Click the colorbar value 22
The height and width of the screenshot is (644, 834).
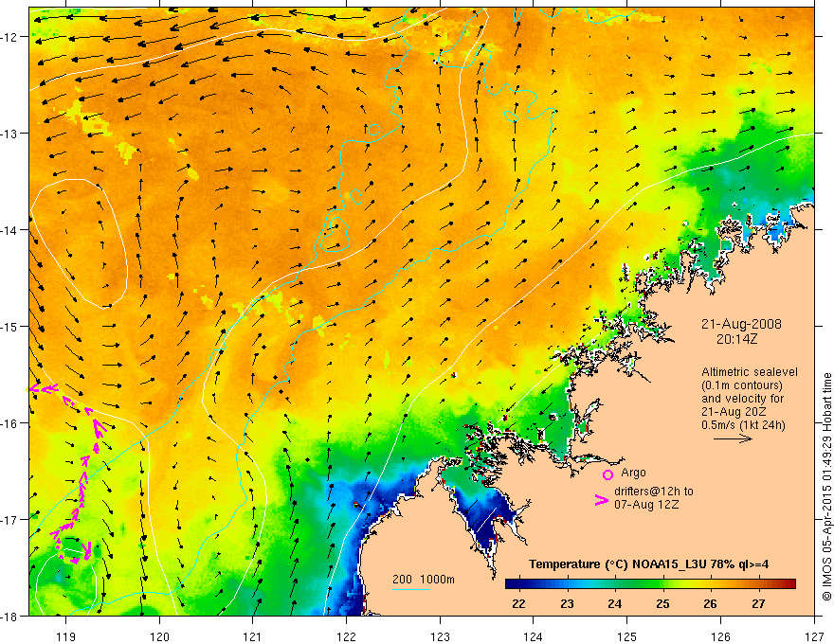point(518,603)
